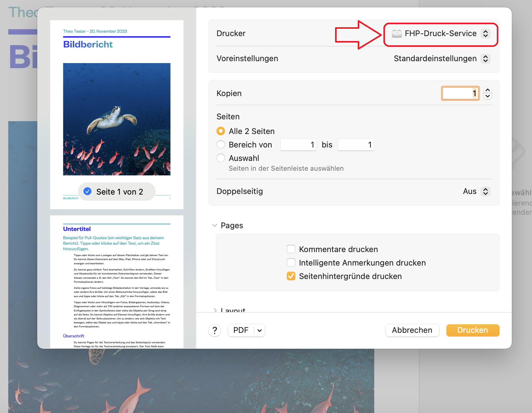Click the page range start field
532x413 pixels.
[x=298, y=145]
